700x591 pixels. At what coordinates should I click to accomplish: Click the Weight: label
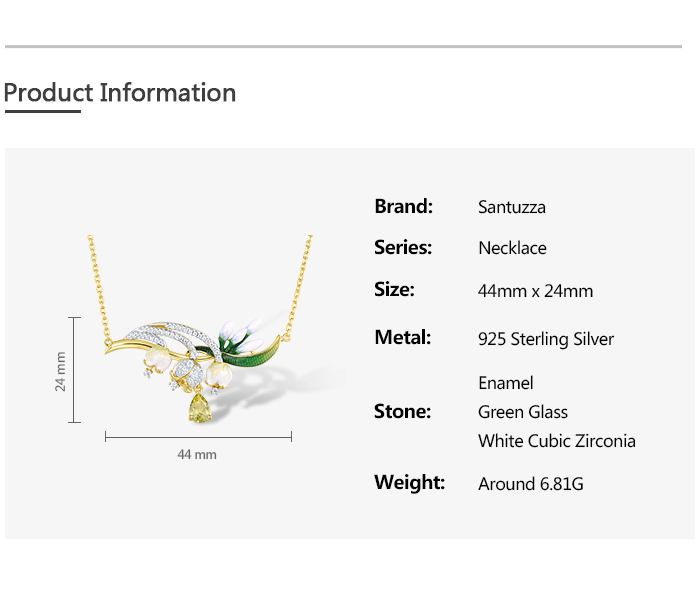(409, 483)
